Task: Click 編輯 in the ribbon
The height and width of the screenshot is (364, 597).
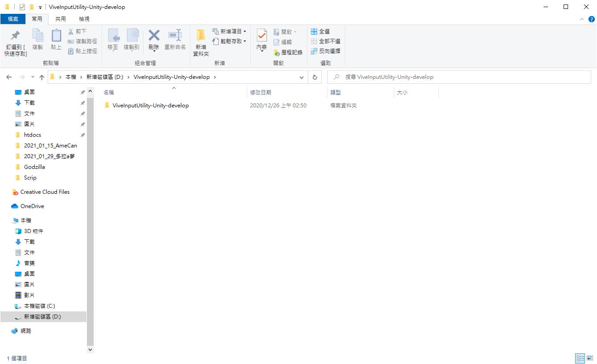Action: tap(283, 42)
